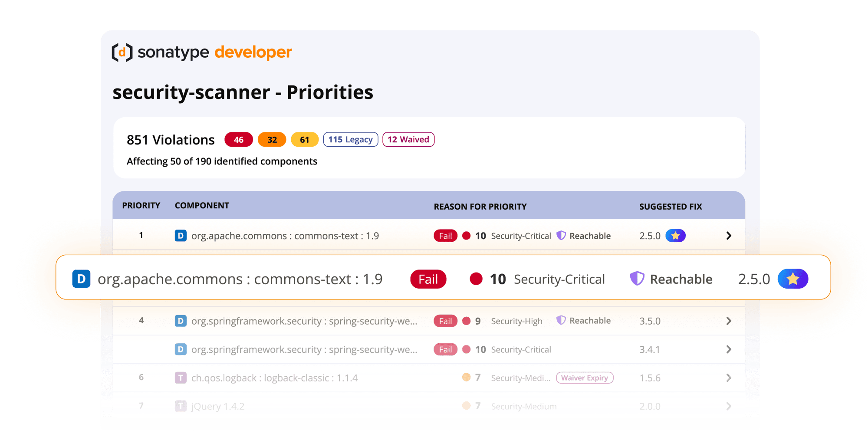Click red dot in priority 1 table row
This screenshot has height=437, width=868.
466,236
